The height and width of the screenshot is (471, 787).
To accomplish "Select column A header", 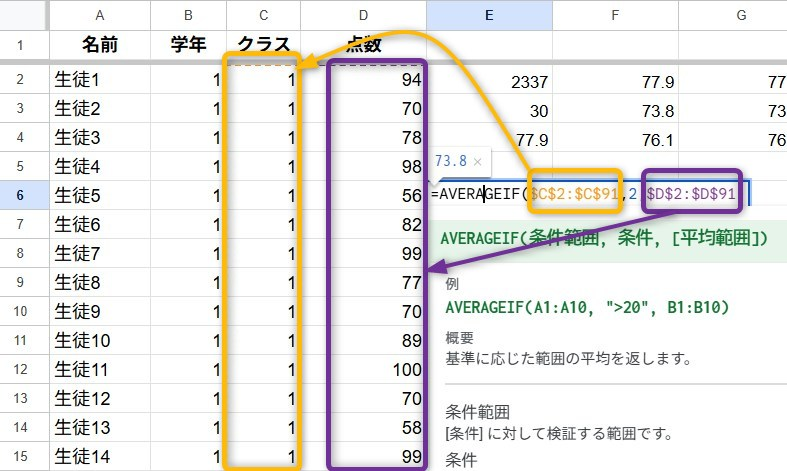I will [x=99, y=14].
